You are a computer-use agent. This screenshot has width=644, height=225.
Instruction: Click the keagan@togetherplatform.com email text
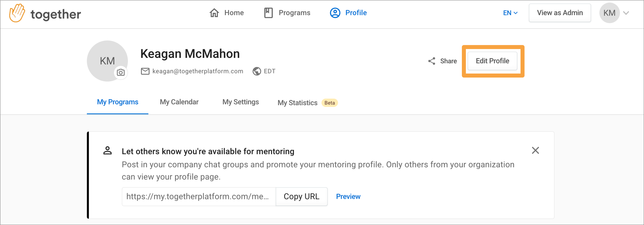(x=198, y=71)
